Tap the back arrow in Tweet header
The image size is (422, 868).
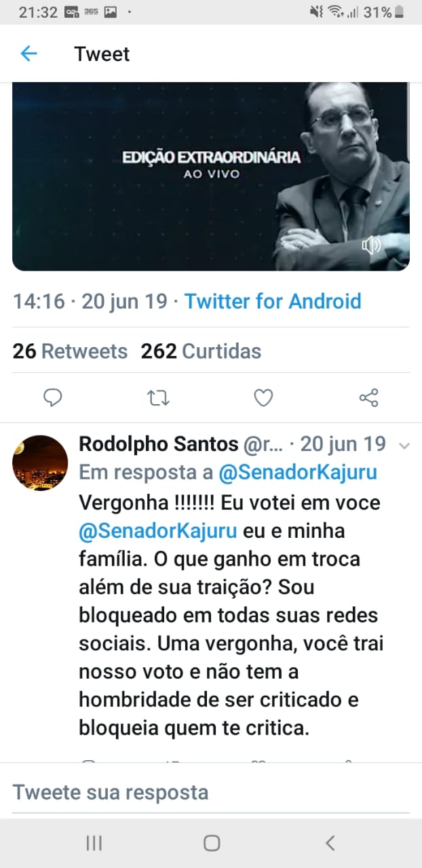(x=28, y=54)
